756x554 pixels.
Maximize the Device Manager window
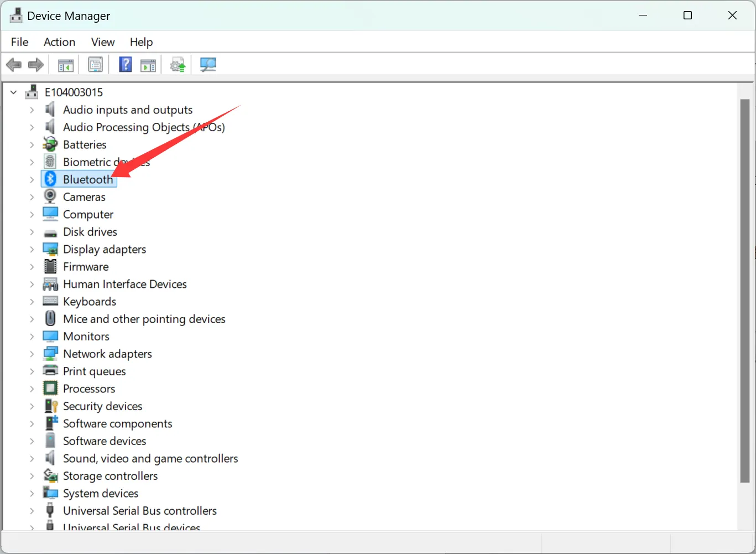click(x=687, y=15)
